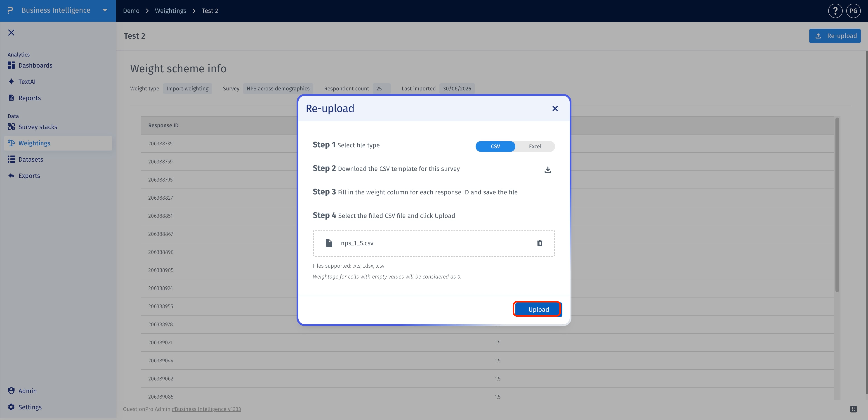Click the Survey stacks icon
Image resolution: width=868 pixels, height=420 pixels.
coord(11,127)
